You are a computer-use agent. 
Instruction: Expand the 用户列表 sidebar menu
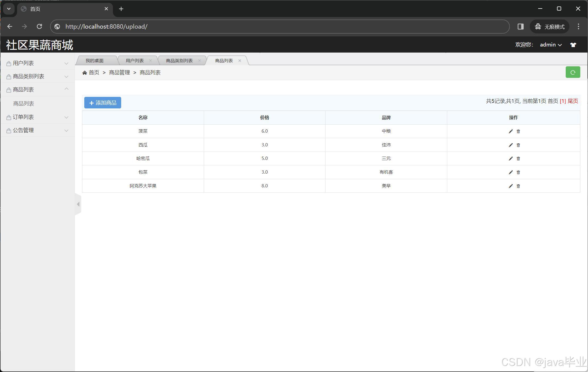click(x=38, y=63)
